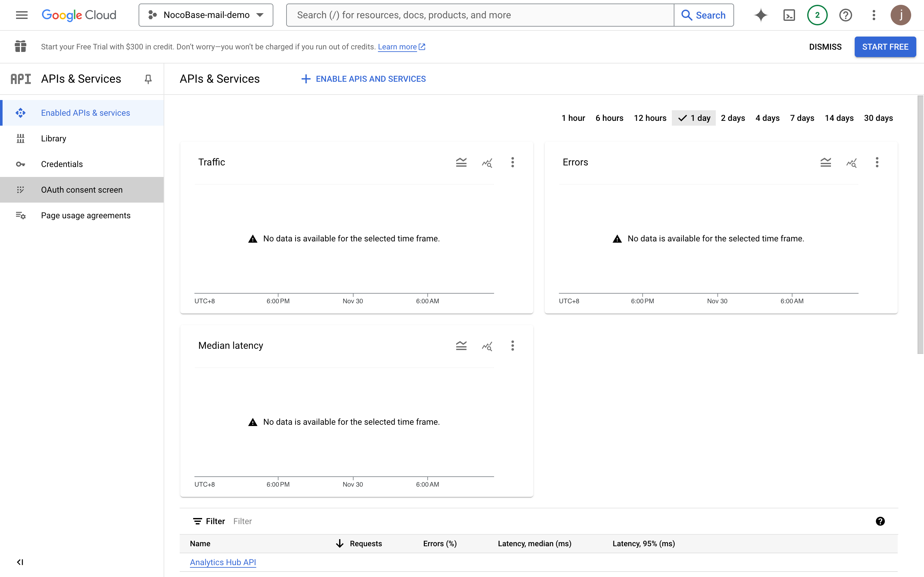Toggle legend on the Traffic chart

click(x=461, y=163)
